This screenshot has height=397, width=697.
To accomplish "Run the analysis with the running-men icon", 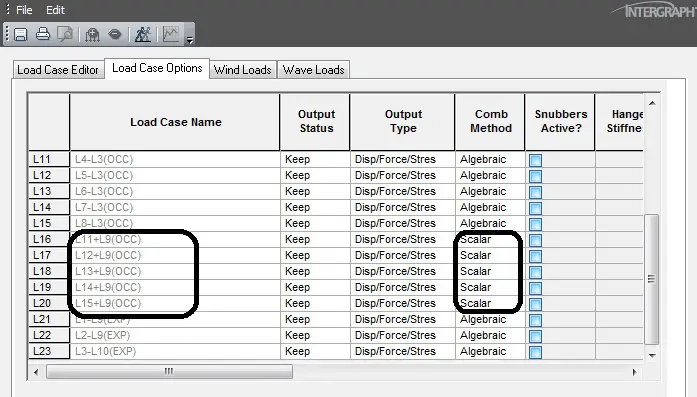I will [143, 34].
